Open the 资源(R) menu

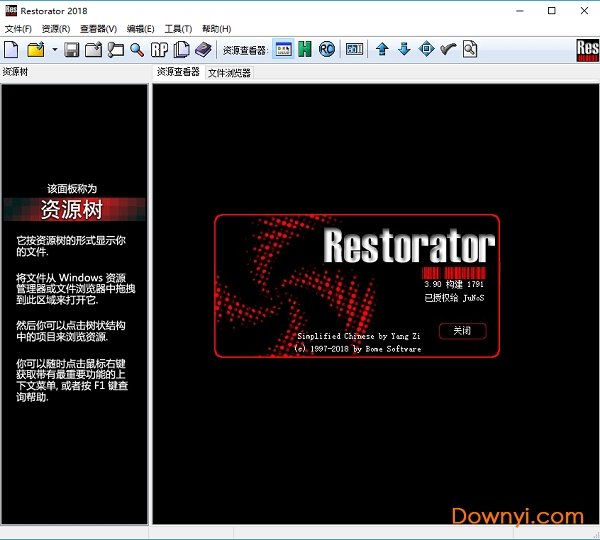tap(56, 29)
